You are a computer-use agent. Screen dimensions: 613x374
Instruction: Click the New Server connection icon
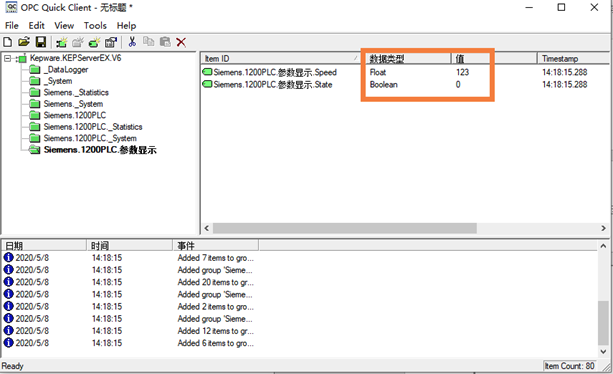point(61,42)
